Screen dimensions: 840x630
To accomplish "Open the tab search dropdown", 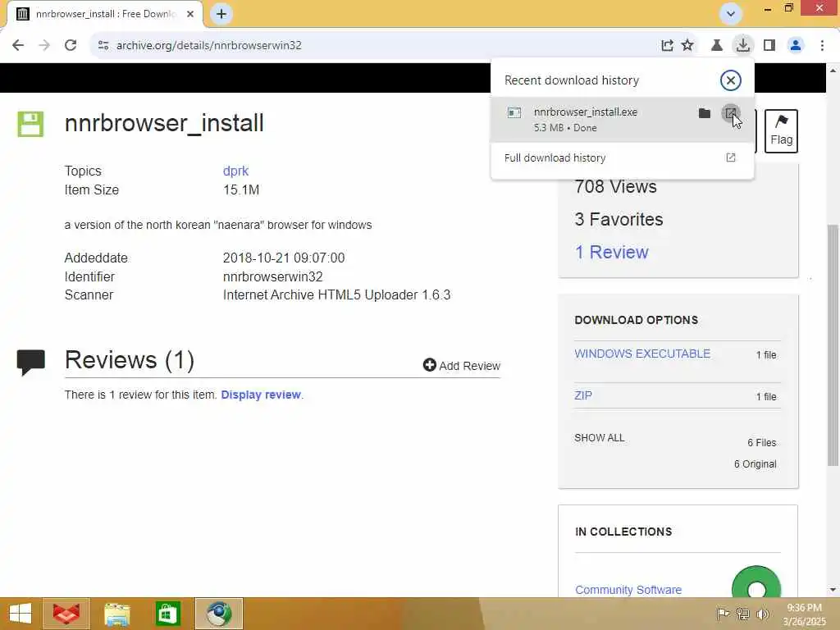I will pyautogui.click(x=730, y=13).
